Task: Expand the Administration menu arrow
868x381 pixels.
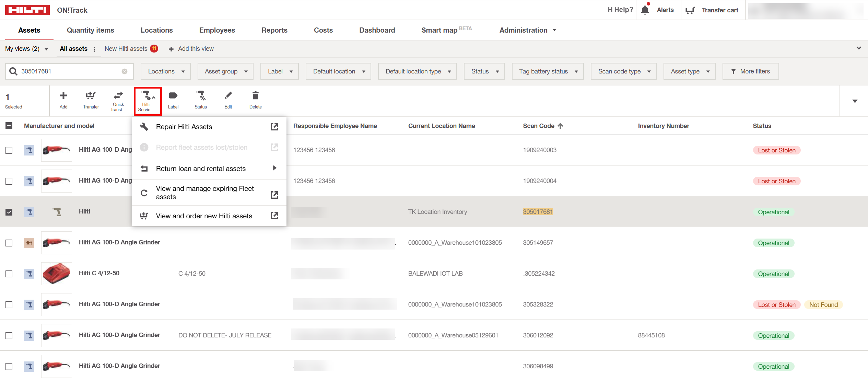Action: click(x=554, y=30)
